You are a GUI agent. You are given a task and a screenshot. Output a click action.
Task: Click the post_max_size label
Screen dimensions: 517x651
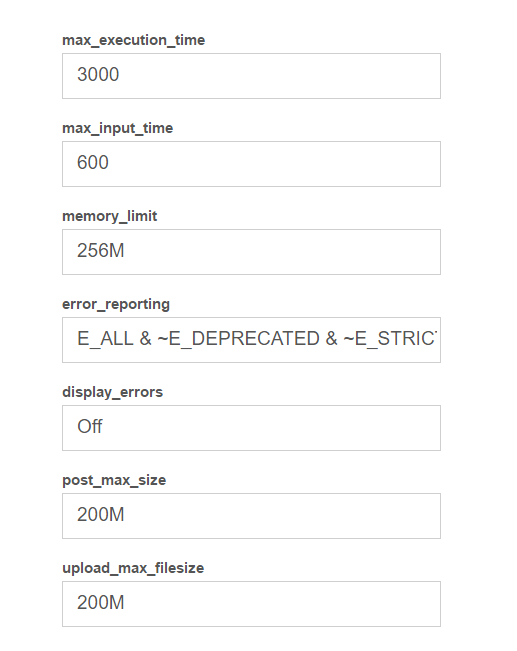pyautogui.click(x=114, y=480)
